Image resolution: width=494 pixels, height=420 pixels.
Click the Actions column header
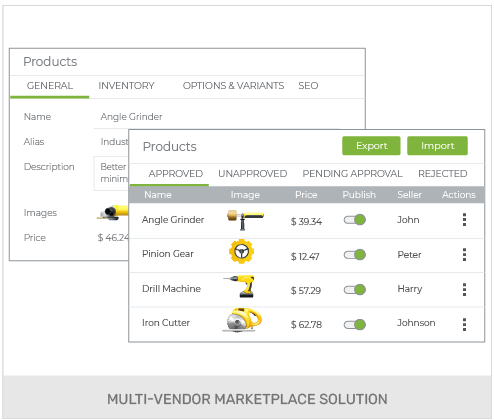click(x=459, y=195)
